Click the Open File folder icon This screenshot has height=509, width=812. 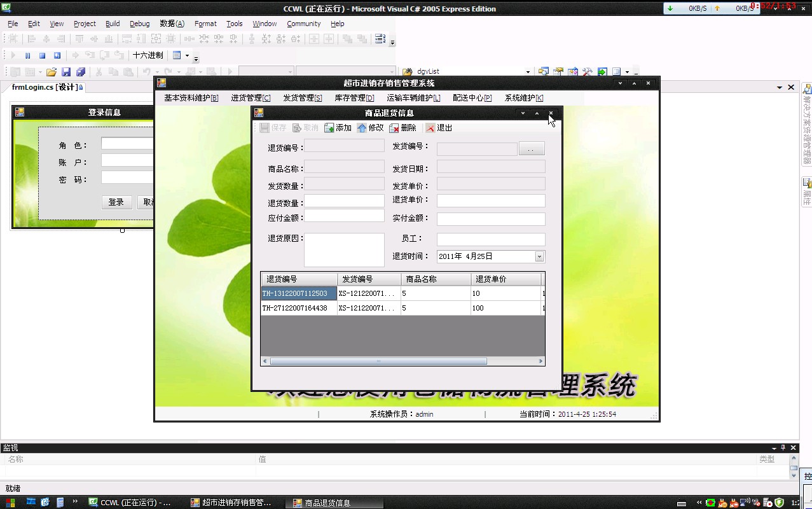click(x=51, y=72)
